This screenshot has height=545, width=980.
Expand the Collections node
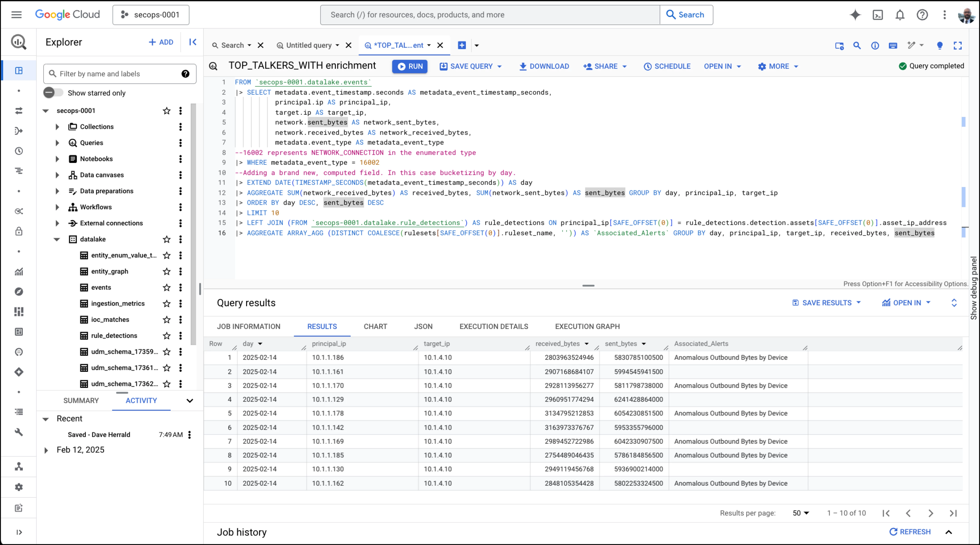pyautogui.click(x=57, y=127)
